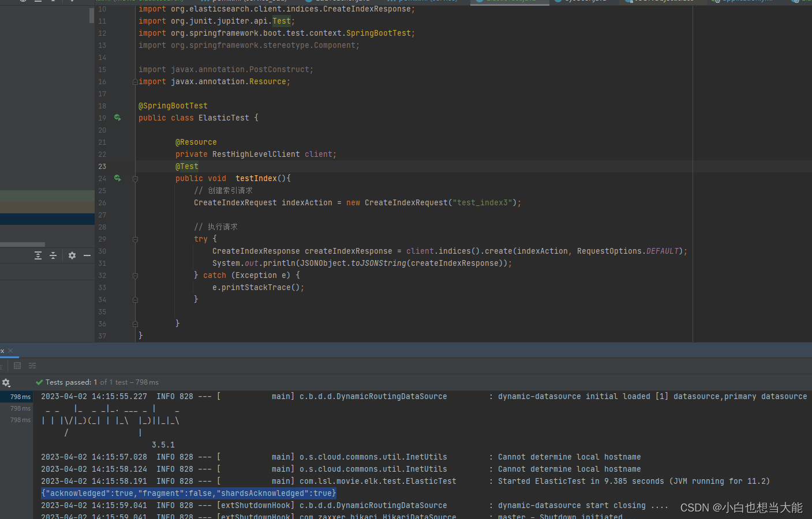Click 'Started ElasticTest in 9.385 seconds' log text
Screen dimensions: 812x519
point(581,481)
